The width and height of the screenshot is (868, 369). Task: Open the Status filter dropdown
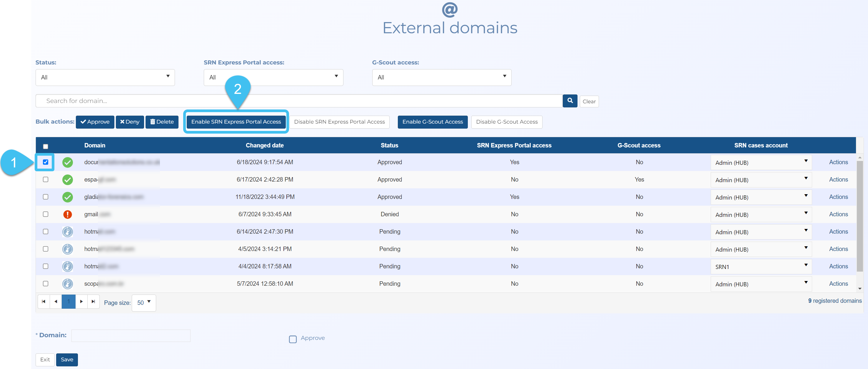[x=105, y=77]
